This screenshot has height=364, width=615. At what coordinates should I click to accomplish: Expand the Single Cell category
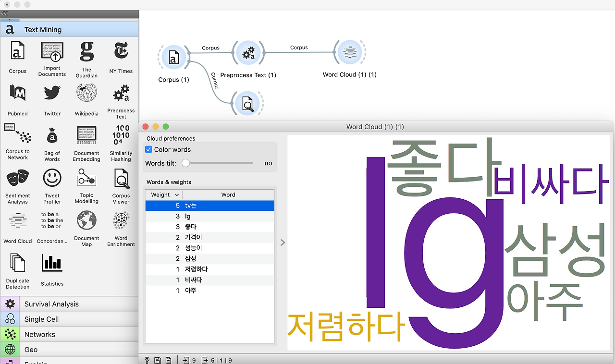(x=69, y=319)
